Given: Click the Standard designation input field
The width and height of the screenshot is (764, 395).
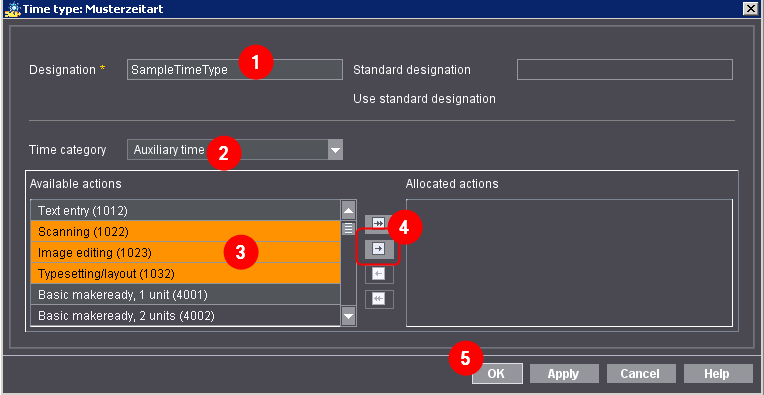Looking at the screenshot, I should pyautogui.click(x=625, y=70).
